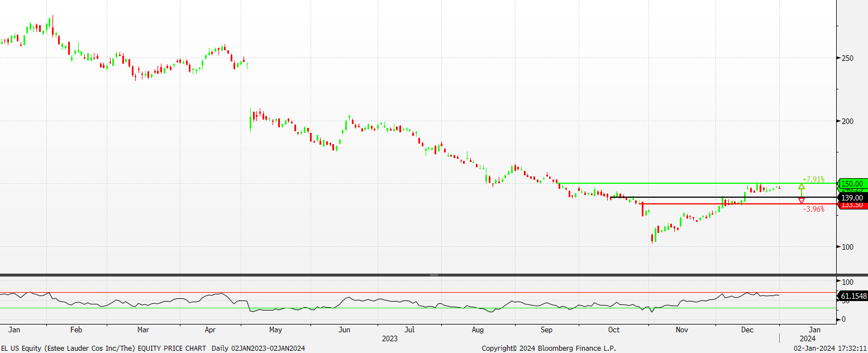This screenshot has height=353, width=868.
Task: Click the -3.96% downside annotation
Action: (x=813, y=209)
